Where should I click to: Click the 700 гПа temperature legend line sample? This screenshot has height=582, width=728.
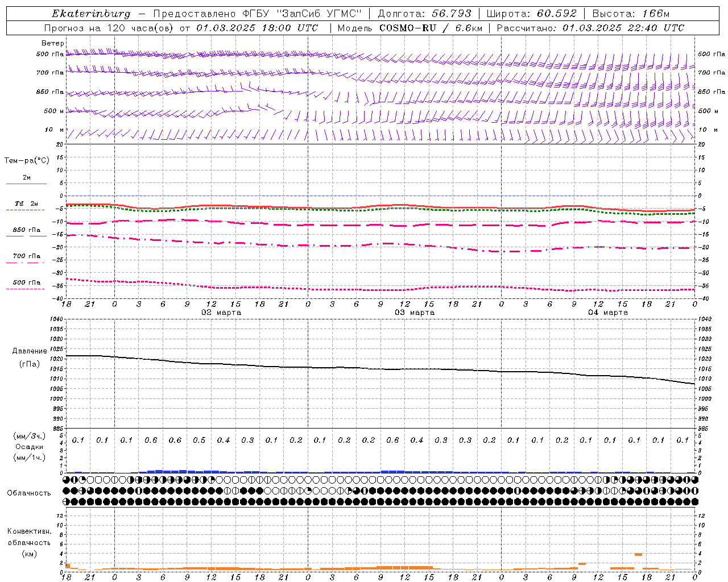(x=26, y=263)
